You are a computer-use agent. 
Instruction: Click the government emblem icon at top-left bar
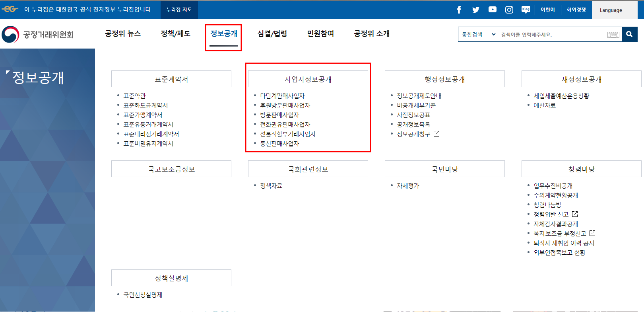click(x=10, y=9)
